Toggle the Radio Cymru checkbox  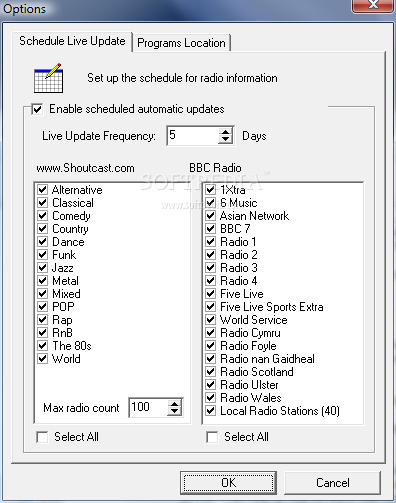tap(210, 333)
